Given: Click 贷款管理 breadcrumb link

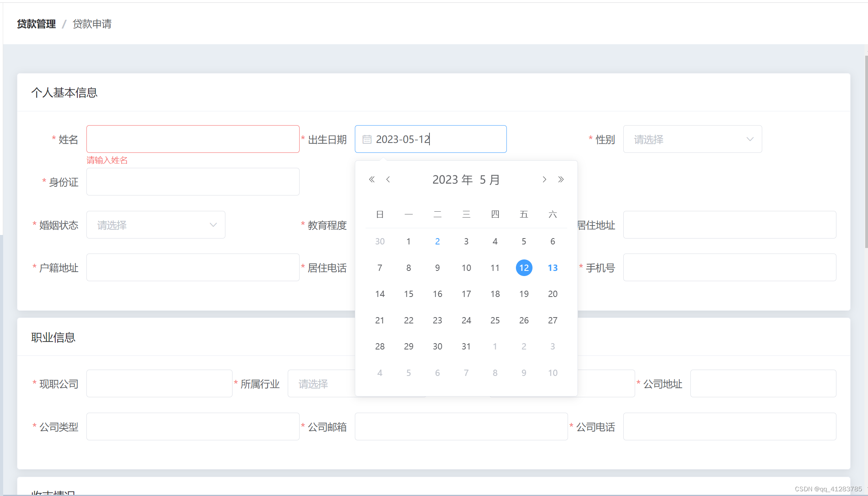Looking at the screenshot, I should point(36,24).
